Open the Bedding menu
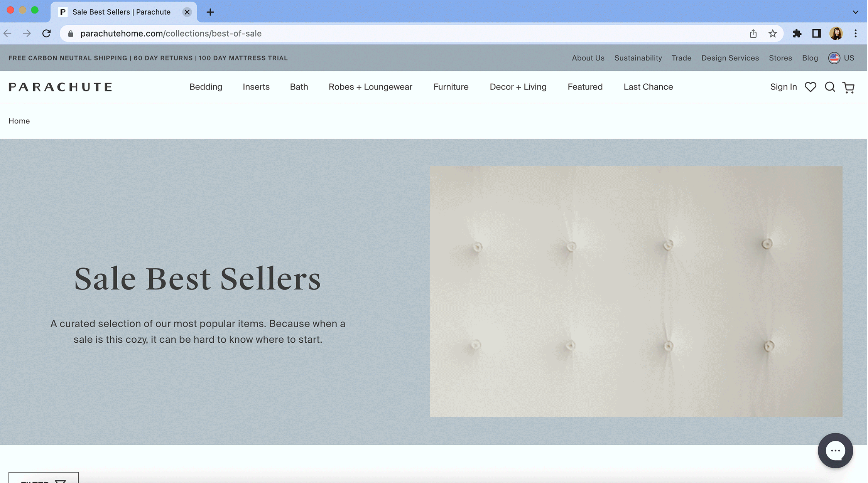The width and height of the screenshot is (868, 483). click(206, 87)
